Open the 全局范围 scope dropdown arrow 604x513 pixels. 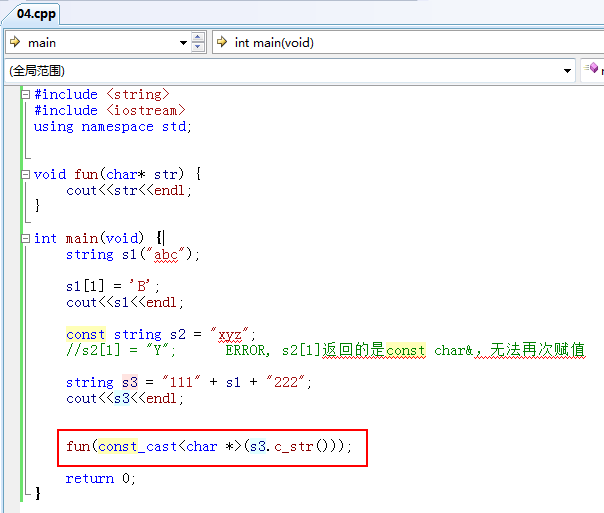(x=567, y=71)
